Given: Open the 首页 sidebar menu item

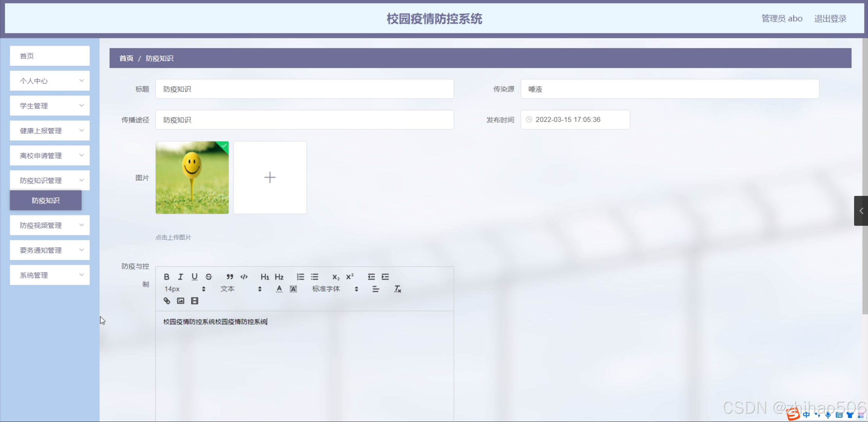Looking at the screenshot, I should pyautogui.click(x=50, y=56).
